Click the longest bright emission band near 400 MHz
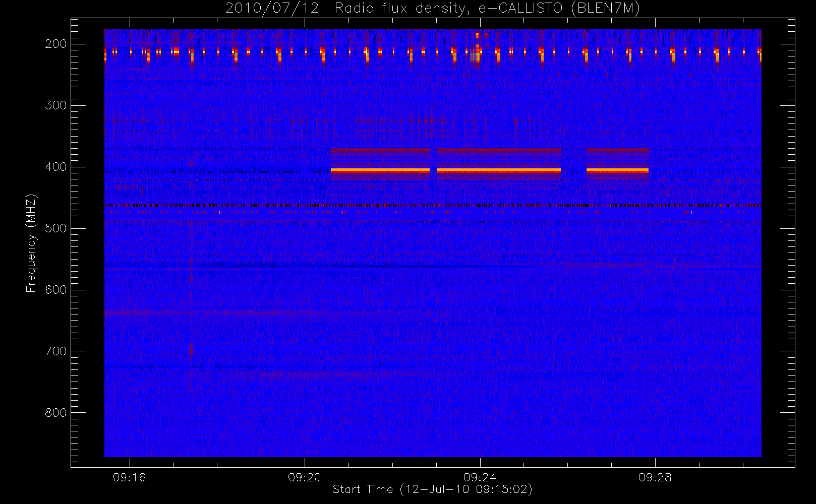Viewport: 816px width, 504px height. click(499, 171)
